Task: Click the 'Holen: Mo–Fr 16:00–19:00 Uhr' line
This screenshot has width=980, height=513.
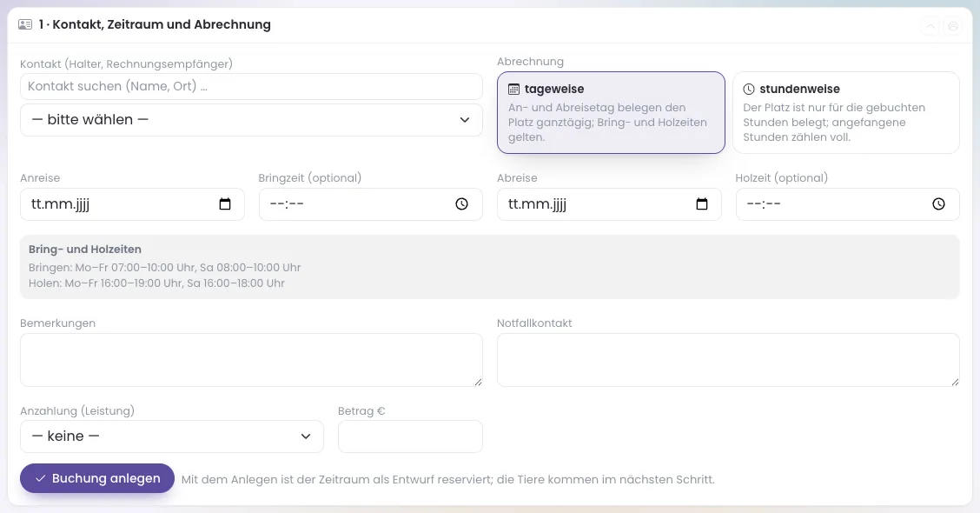Action: coord(157,283)
